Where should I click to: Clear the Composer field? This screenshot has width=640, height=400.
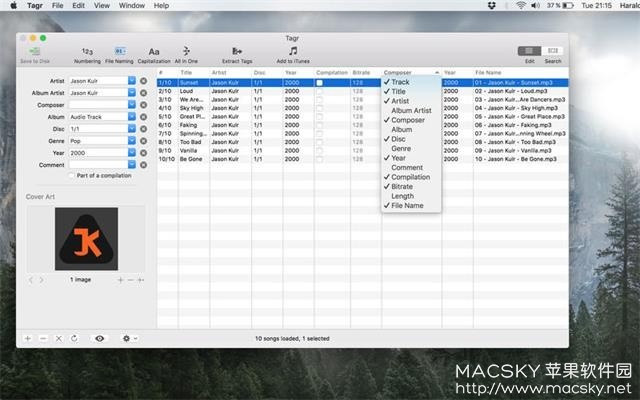pyautogui.click(x=143, y=105)
